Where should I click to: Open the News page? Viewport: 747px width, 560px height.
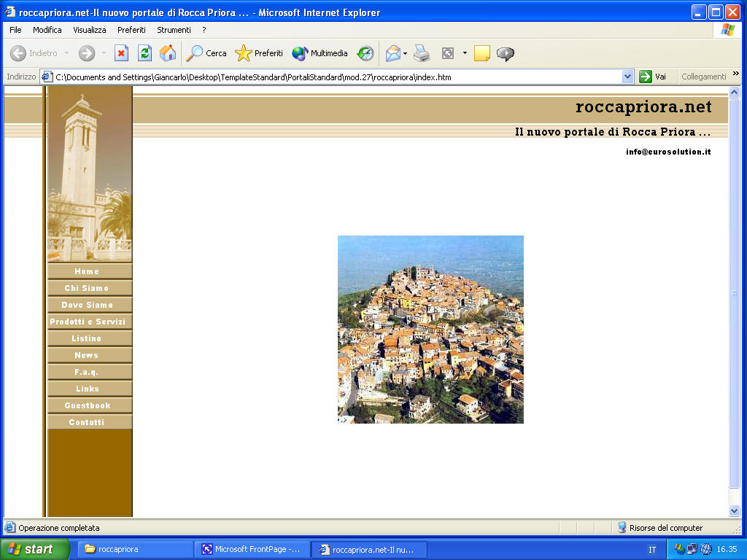click(x=90, y=355)
